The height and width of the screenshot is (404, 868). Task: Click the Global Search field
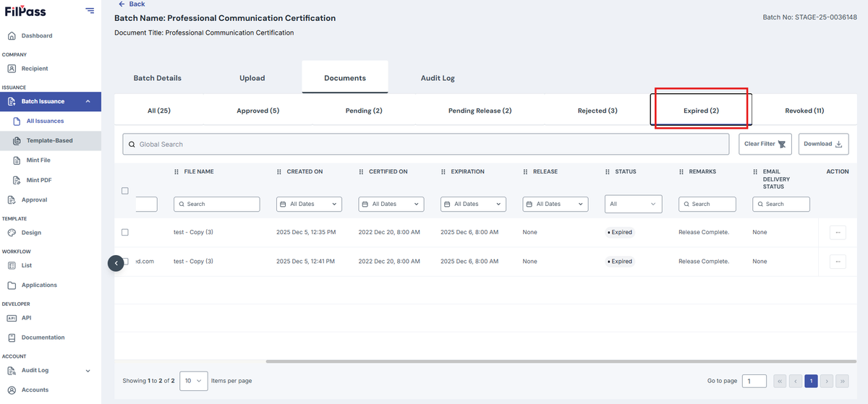425,144
